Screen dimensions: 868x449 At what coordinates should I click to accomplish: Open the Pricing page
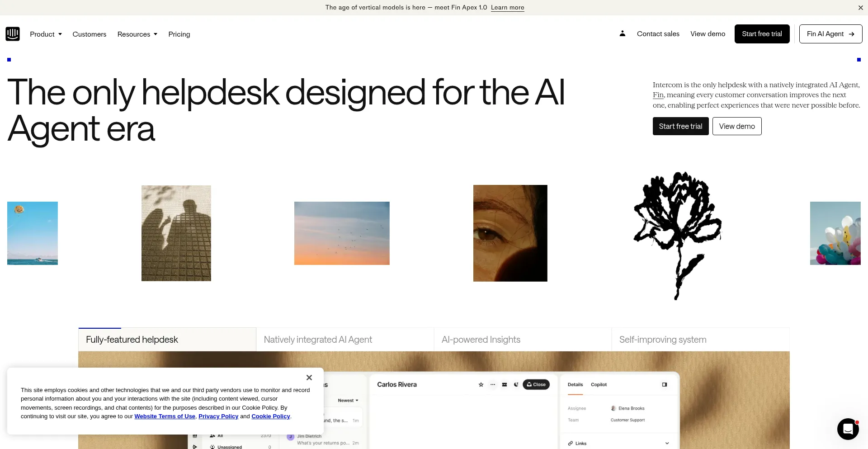click(179, 34)
